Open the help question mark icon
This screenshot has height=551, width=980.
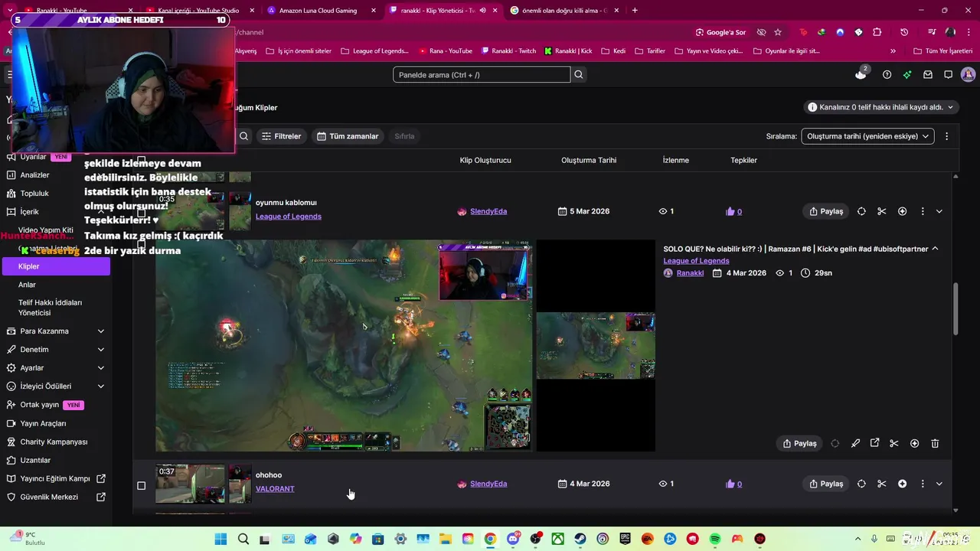coord(887,74)
